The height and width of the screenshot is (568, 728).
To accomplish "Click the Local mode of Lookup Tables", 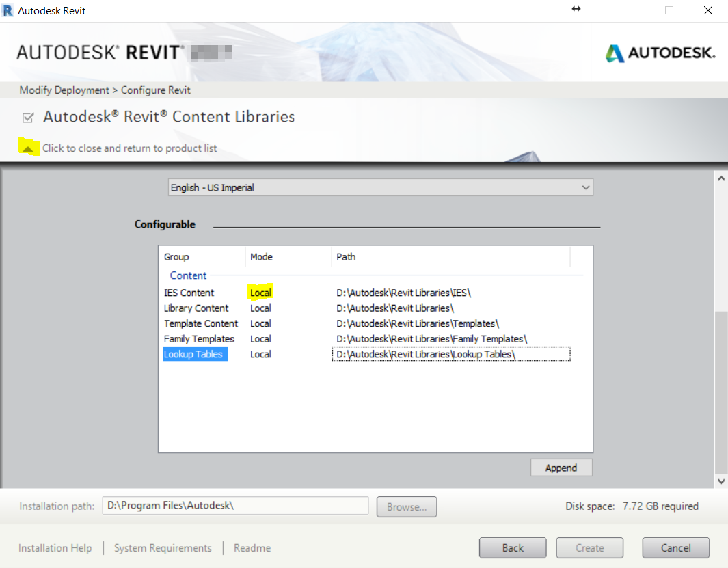I will (260, 354).
